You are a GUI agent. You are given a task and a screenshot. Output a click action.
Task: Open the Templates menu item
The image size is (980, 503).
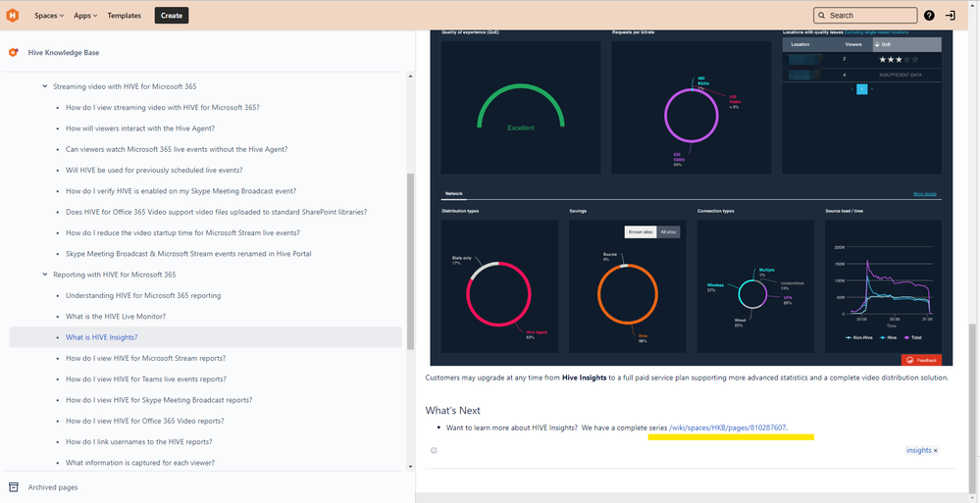(x=125, y=16)
